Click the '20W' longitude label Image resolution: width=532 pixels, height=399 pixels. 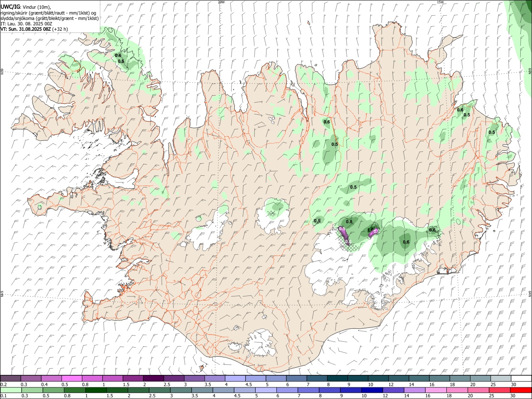pyautogui.click(x=221, y=2)
